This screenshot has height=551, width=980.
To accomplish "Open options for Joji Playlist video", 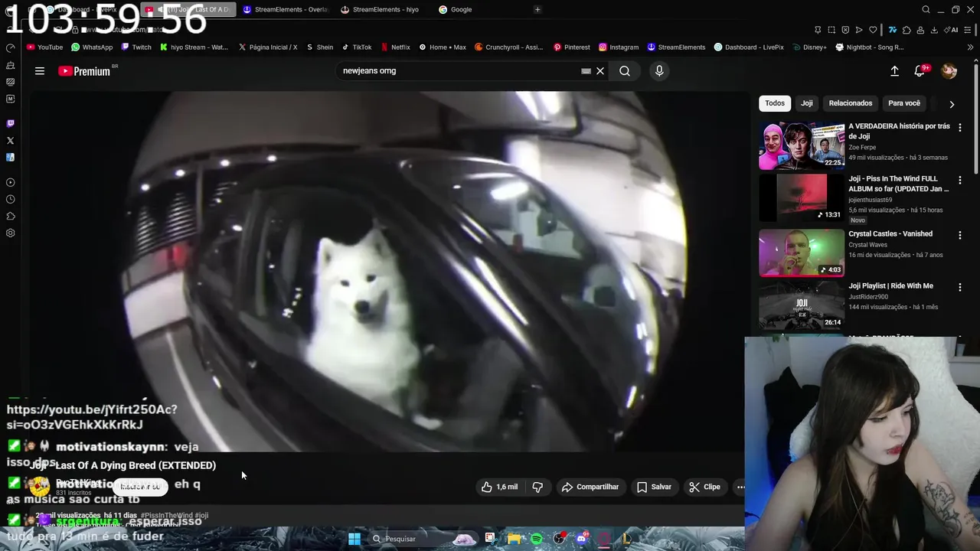I will tap(960, 287).
